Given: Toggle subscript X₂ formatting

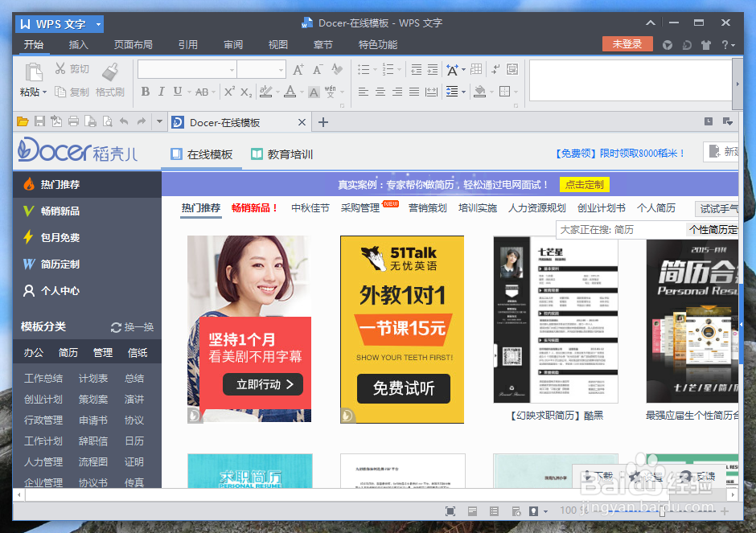Looking at the screenshot, I should (x=246, y=92).
